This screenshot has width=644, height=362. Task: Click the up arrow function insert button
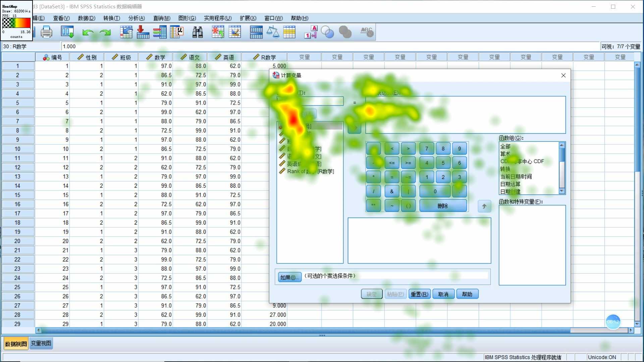484,206
